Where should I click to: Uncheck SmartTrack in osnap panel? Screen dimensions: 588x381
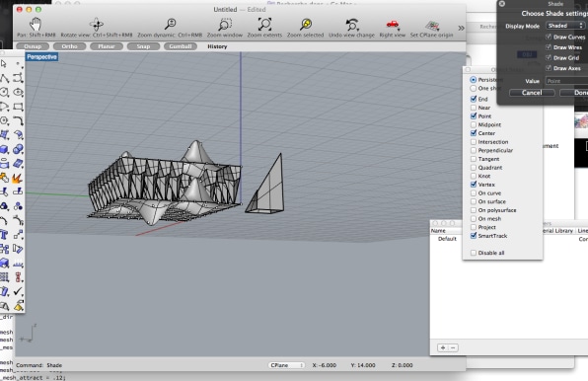(474, 236)
